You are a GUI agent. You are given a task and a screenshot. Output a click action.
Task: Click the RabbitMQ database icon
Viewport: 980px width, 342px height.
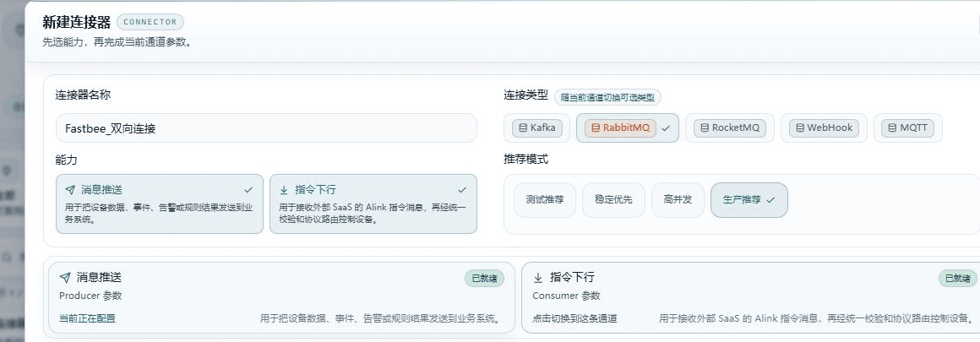596,128
